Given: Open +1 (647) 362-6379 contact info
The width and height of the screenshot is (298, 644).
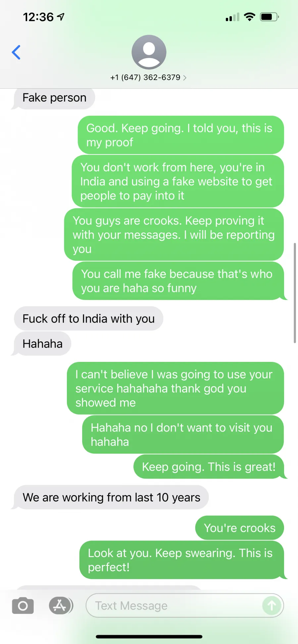Looking at the screenshot, I should 145,77.
